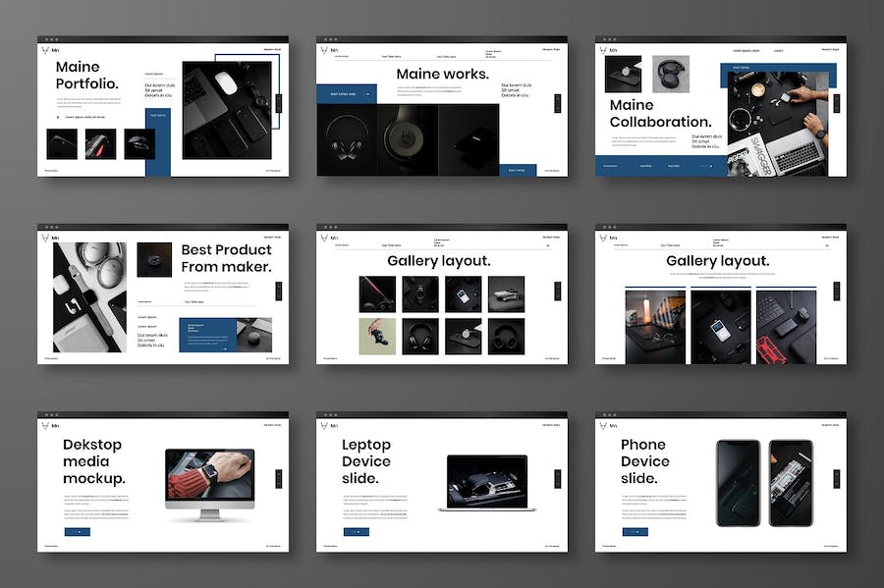This screenshot has height=588, width=884.
Task: Click the logo icon on Phone Device slide
Action: click(x=602, y=425)
